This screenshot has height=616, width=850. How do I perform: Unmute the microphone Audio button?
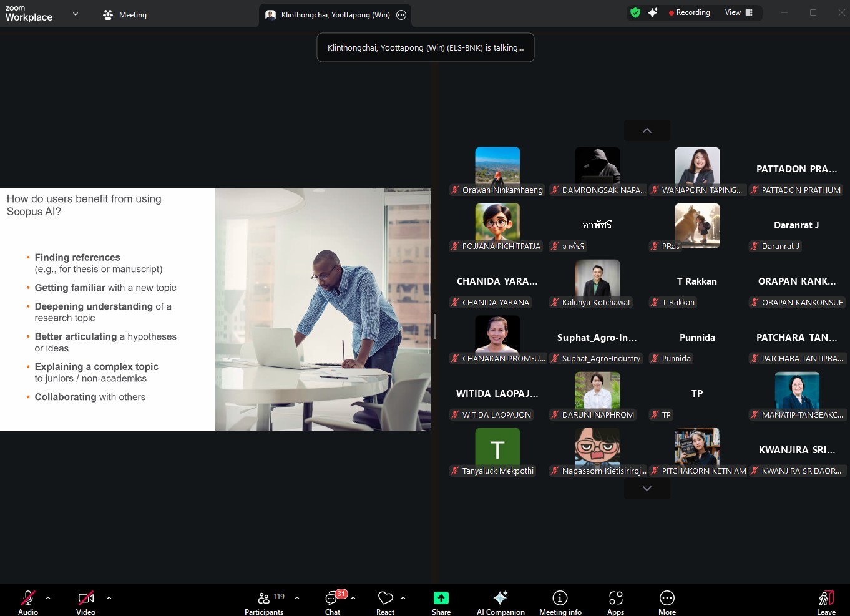[28, 598]
